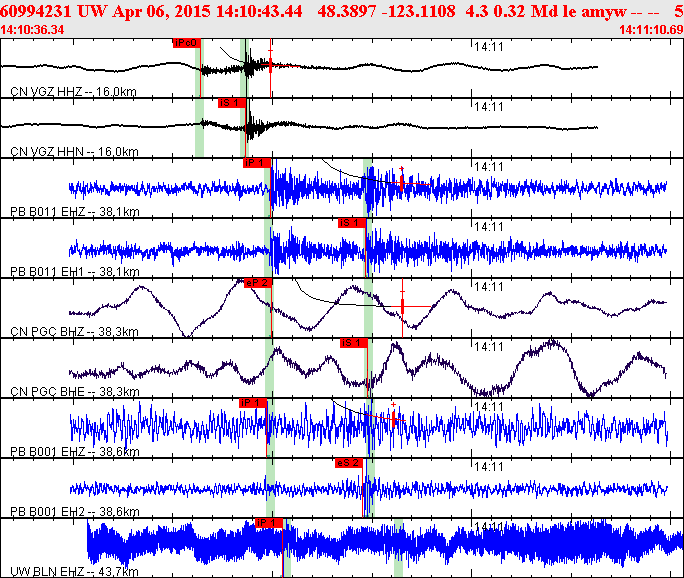Click the CN VGZ HHN 16.0km channel label

click(74, 152)
